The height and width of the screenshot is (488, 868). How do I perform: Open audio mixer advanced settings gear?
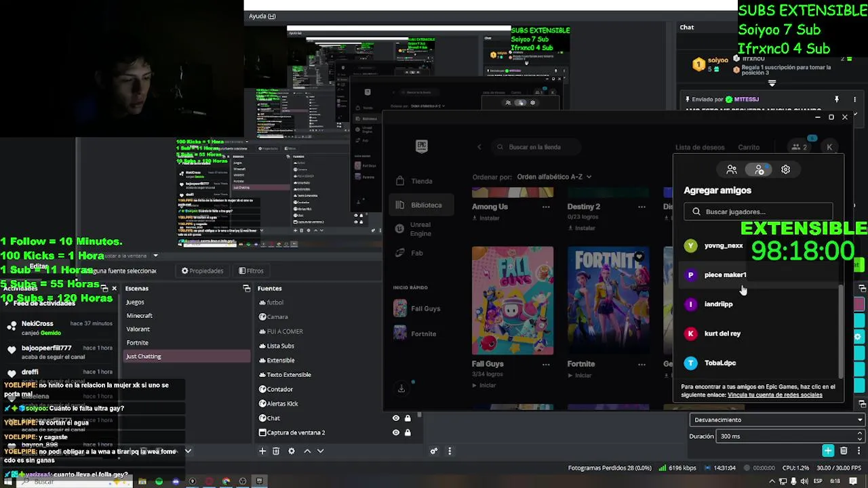434,451
